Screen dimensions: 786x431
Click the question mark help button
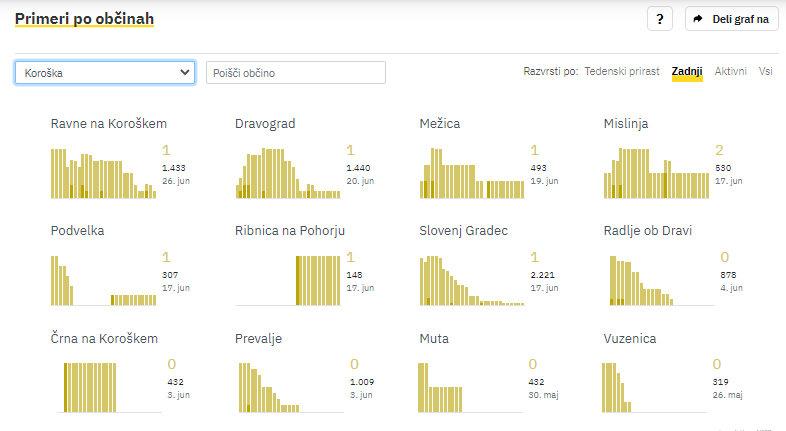click(659, 19)
